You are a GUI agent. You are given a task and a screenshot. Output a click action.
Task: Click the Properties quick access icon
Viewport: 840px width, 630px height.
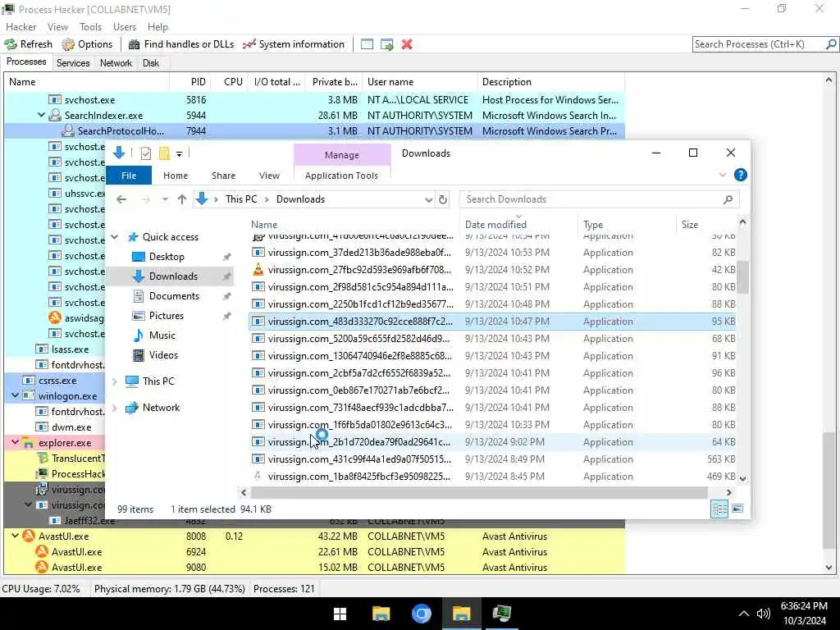click(146, 153)
